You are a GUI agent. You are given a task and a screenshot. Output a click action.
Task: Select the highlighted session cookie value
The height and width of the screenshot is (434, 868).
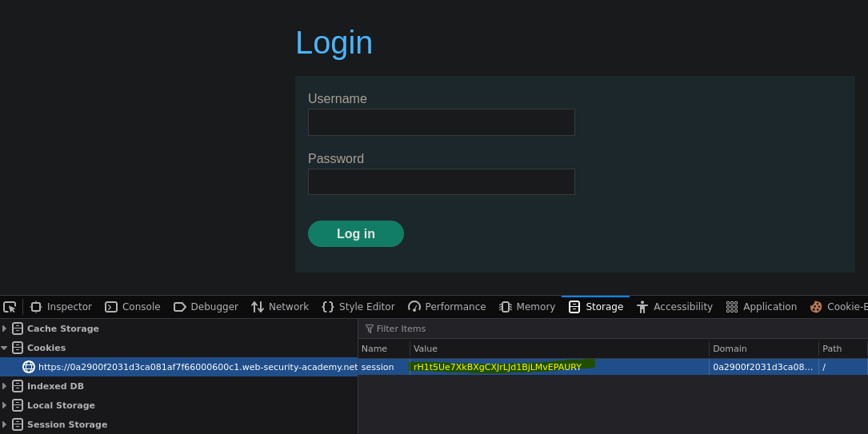pyautogui.click(x=497, y=367)
